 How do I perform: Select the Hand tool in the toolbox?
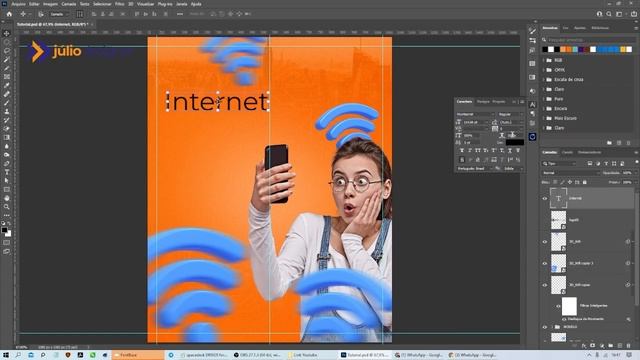pos(7,198)
